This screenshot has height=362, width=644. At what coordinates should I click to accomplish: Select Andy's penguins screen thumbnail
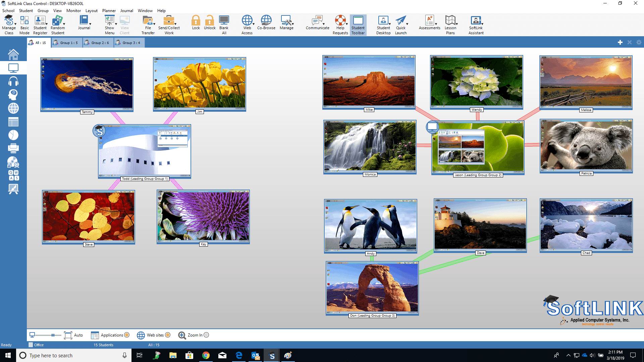[x=371, y=226]
